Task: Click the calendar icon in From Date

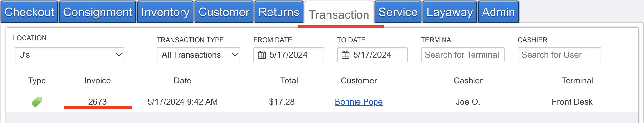Action: pos(262,55)
